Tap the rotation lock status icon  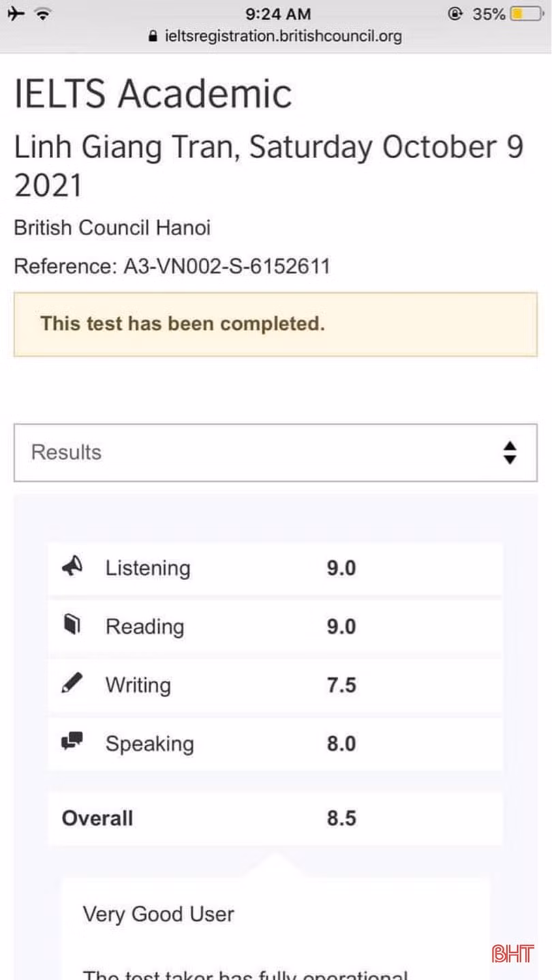455,14
